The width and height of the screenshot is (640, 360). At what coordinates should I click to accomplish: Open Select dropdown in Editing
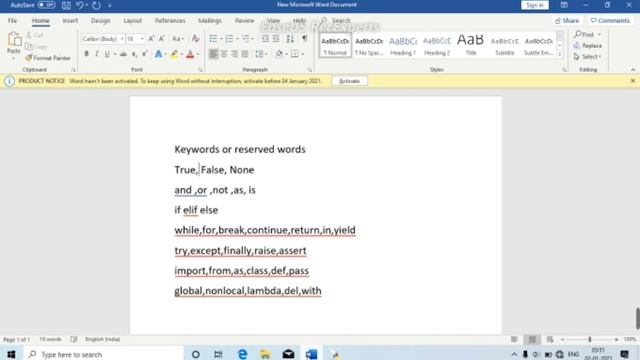[x=588, y=57]
